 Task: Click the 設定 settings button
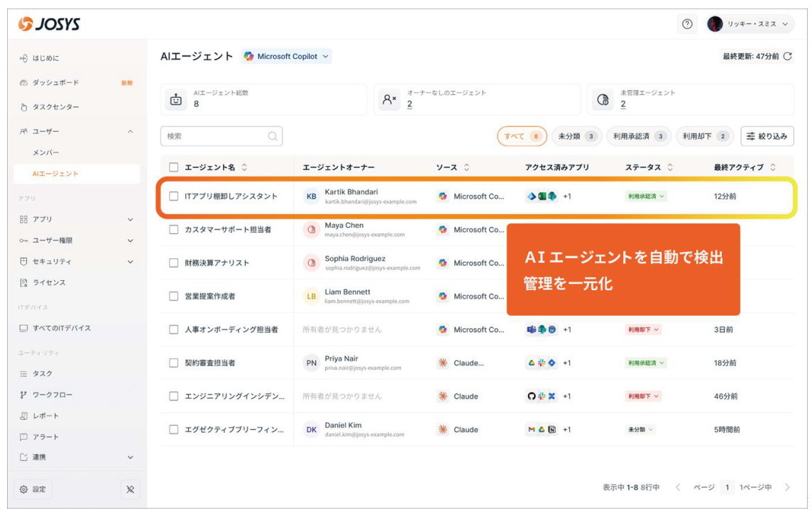pyautogui.click(x=33, y=489)
